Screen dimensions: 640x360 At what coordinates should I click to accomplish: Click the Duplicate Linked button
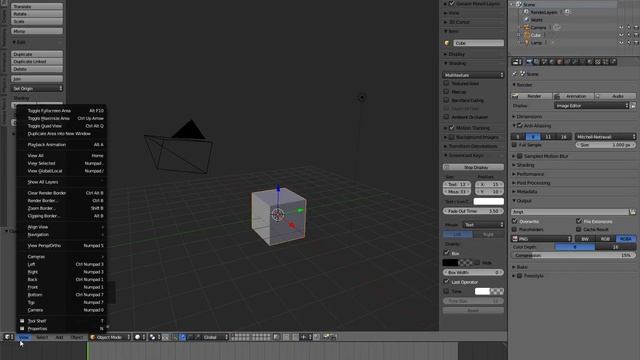(x=37, y=62)
